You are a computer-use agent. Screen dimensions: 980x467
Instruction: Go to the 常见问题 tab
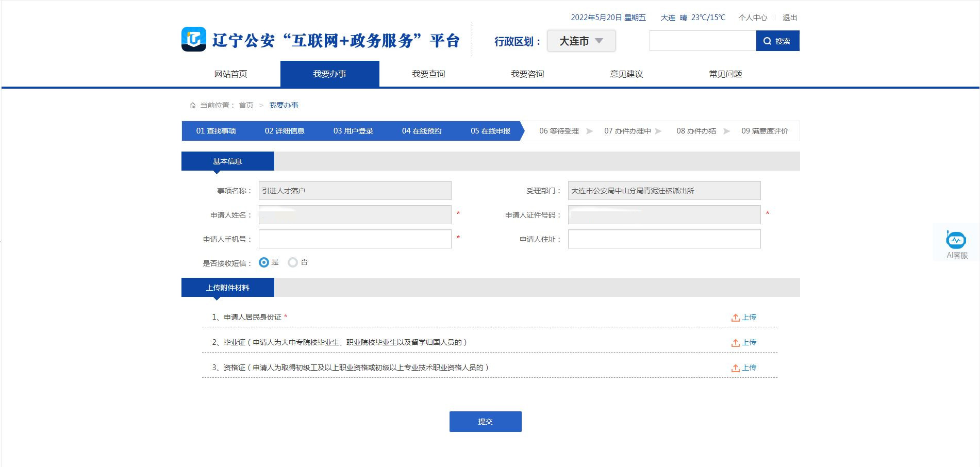pos(725,74)
